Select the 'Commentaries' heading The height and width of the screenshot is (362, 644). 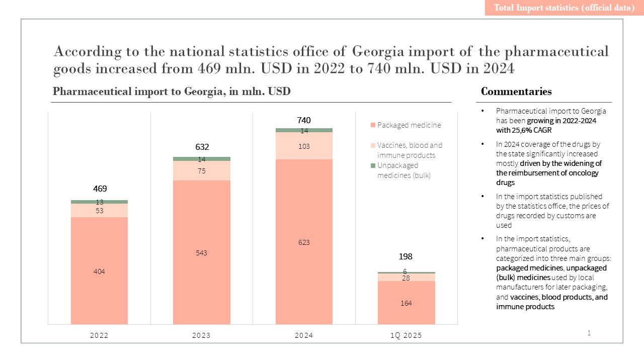pyautogui.click(x=516, y=92)
